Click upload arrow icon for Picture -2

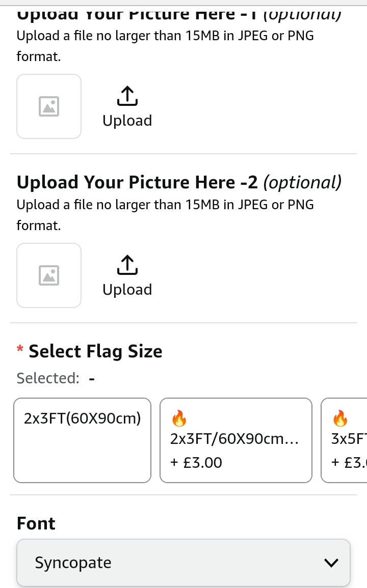pos(127,265)
